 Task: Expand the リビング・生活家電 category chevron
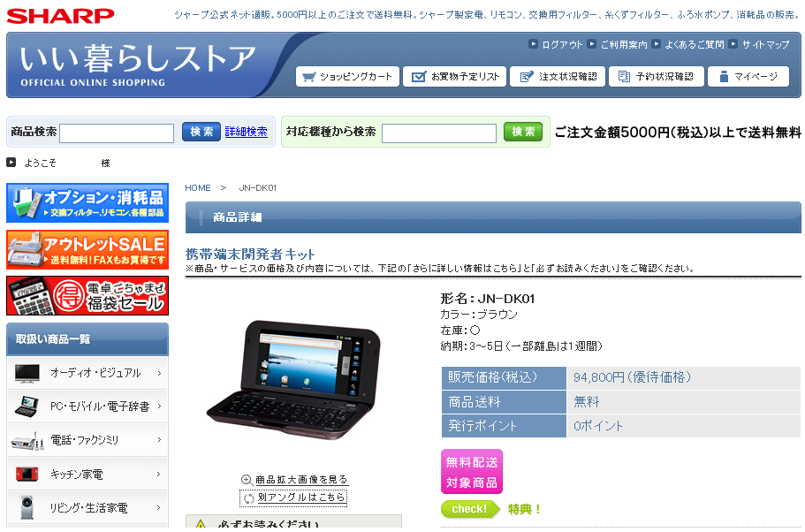[159, 507]
